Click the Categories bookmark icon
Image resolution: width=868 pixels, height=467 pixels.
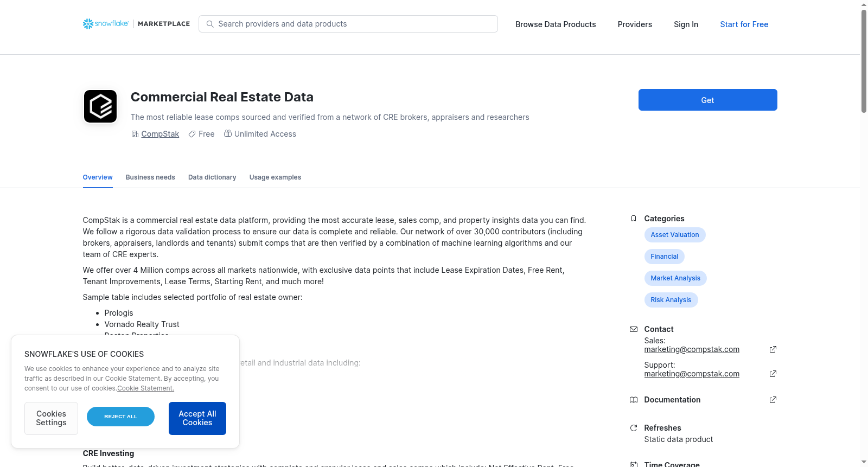point(634,219)
